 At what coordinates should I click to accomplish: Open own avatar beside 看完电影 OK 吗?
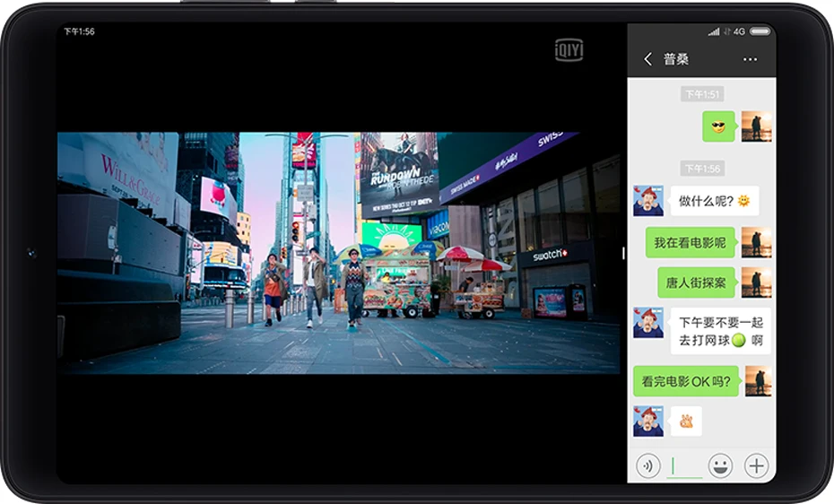pos(758,381)
